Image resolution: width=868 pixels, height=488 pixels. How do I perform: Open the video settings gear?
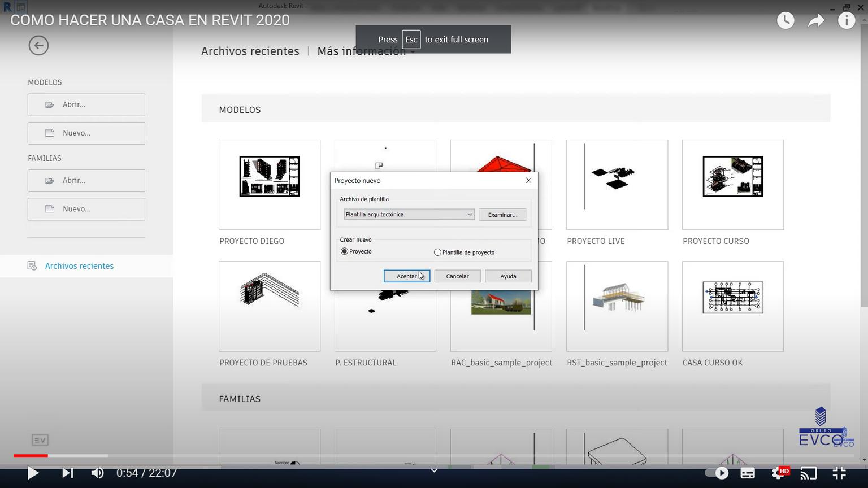pyautogui.click(x=779, y=473)
